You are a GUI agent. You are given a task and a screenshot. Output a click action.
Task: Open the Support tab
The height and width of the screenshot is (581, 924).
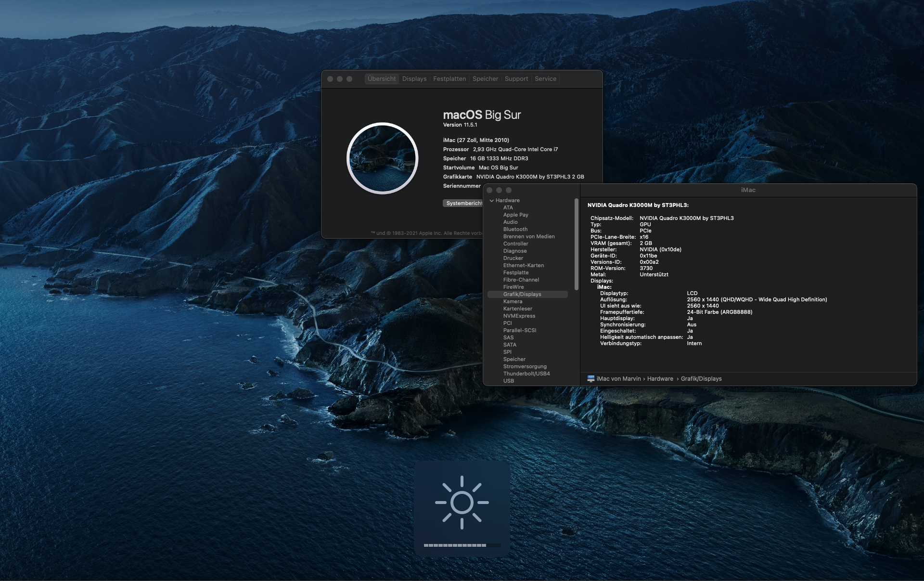[x=516, y=79]
